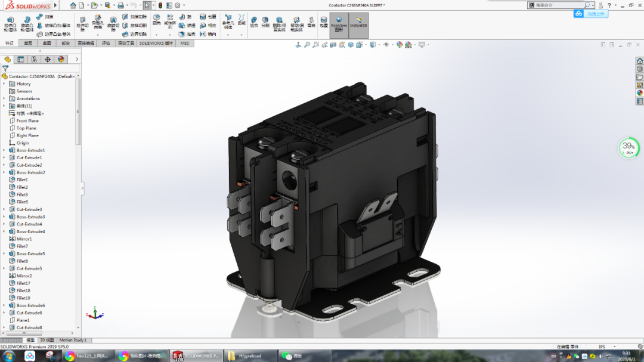This screenshot has height=362, width=644.
Task: Click the Combine bodies tool
Action: coord(254,22)
